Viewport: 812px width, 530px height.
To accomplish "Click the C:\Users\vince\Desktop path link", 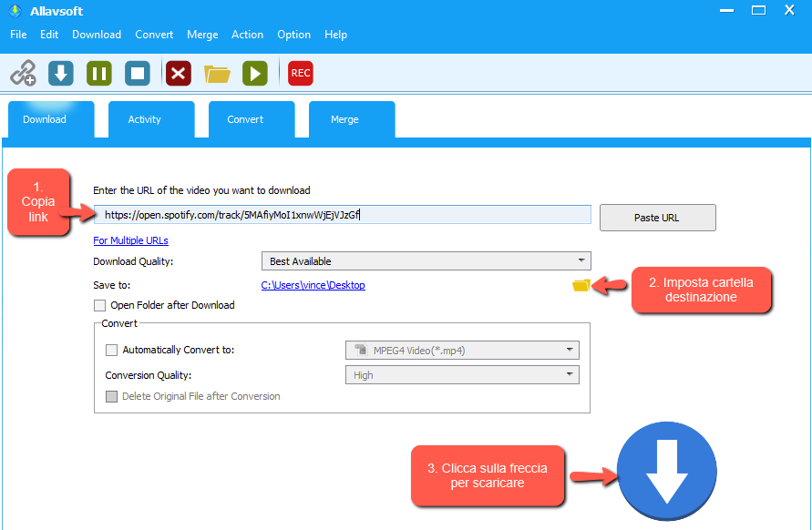I will point(313,285).
